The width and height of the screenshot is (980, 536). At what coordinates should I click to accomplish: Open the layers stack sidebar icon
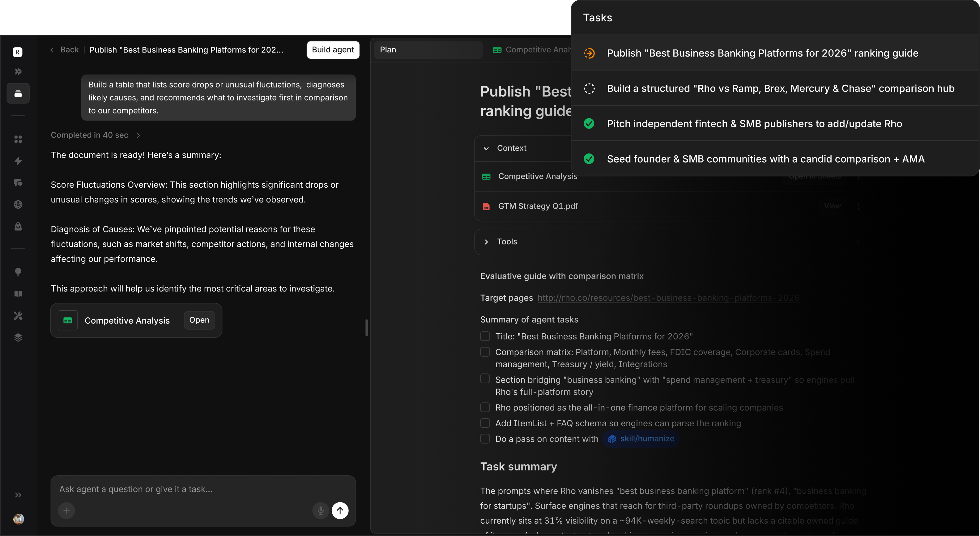18,338
